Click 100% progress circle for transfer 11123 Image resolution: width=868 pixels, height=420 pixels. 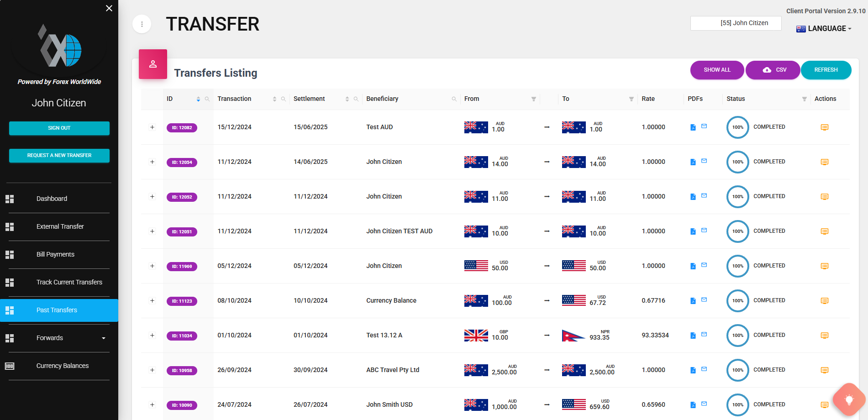point(737,301)
